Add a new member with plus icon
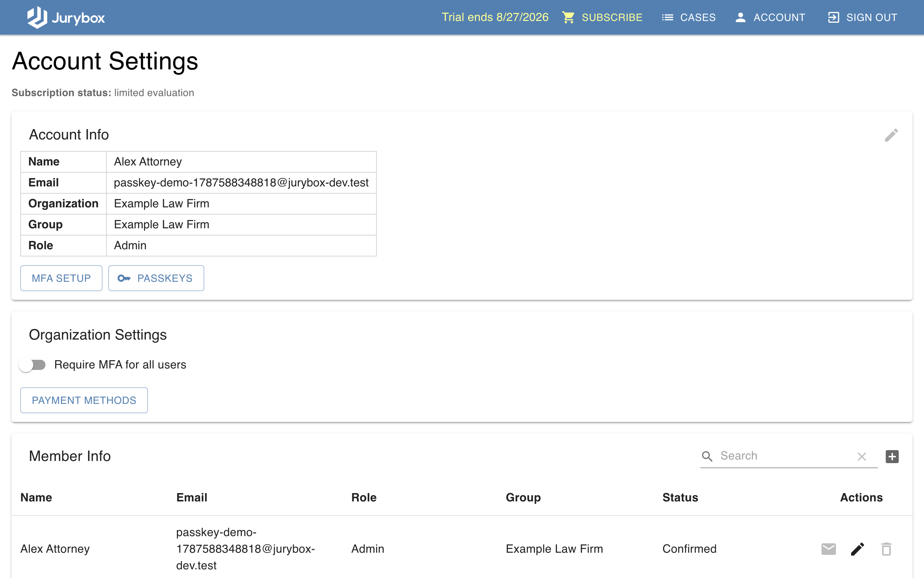This screenshot has width=924, height=578. [892, 456]
